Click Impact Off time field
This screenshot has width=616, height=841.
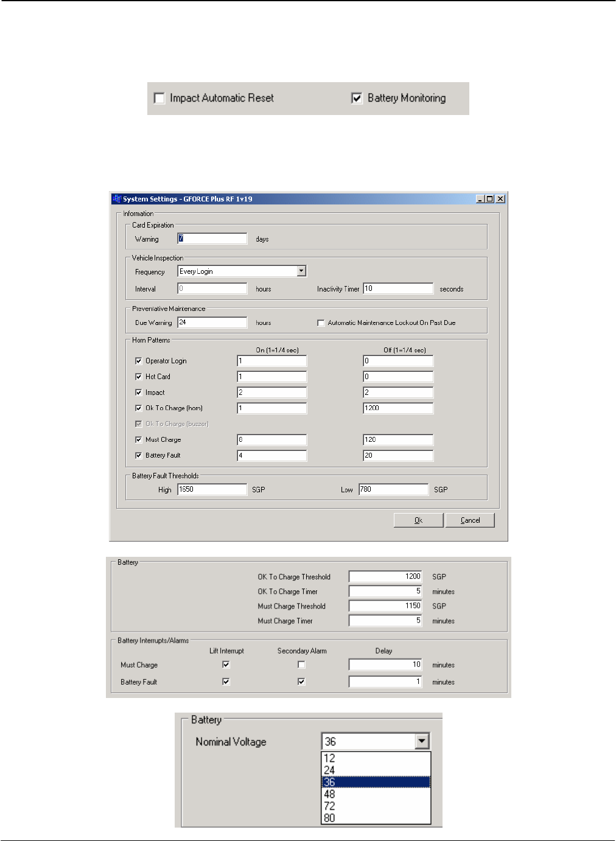tap(398, 393)
